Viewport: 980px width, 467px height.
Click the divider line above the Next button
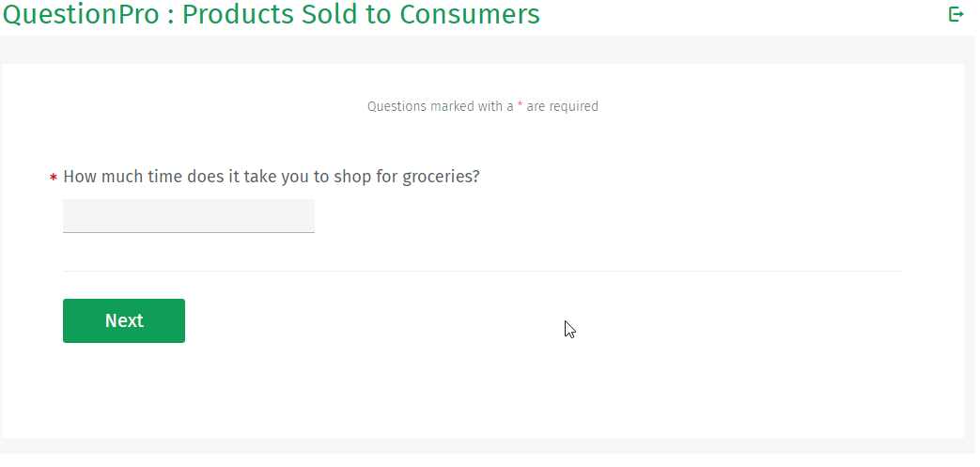[x=482, y=271]
